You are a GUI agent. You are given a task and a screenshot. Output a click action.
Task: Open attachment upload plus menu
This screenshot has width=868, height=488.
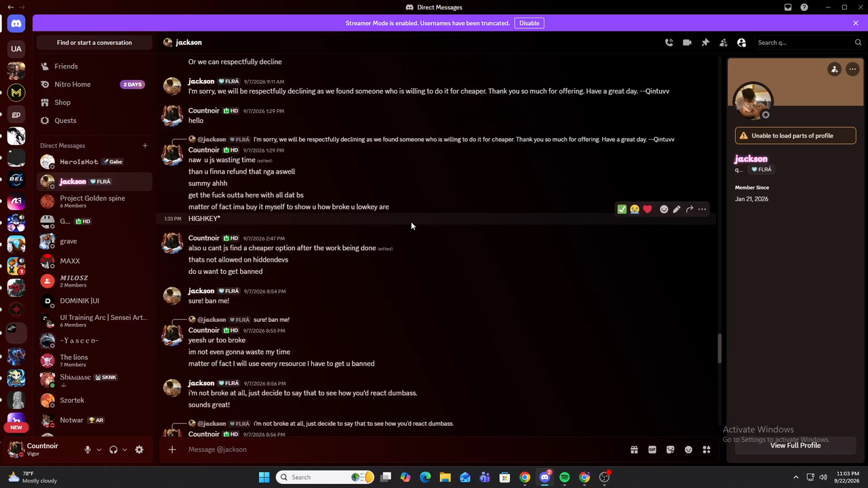pos(172,449)
